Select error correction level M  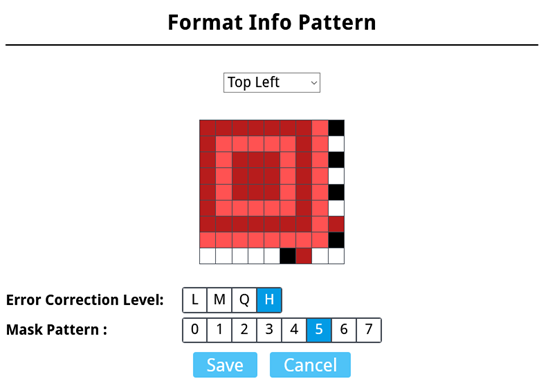pos(219,300)
